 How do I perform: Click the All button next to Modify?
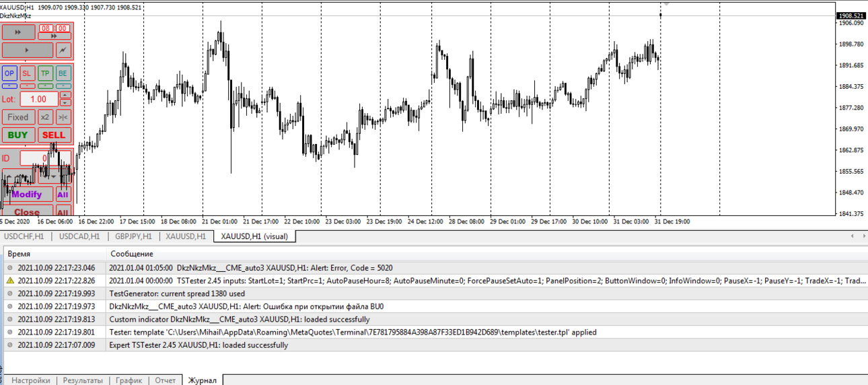[x=63, y=195]
